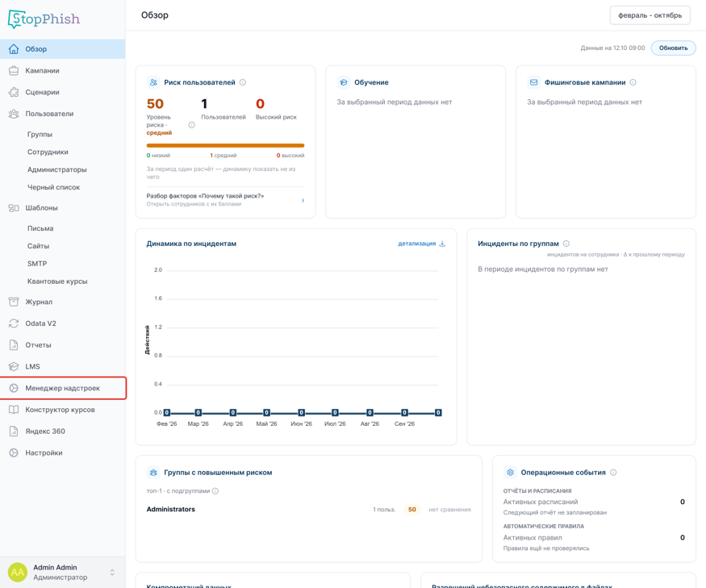Image resolution: width=706 pixels, height=588 pixels.
Task: Click the Admin Admin avatar
Action: click(18, 572)
